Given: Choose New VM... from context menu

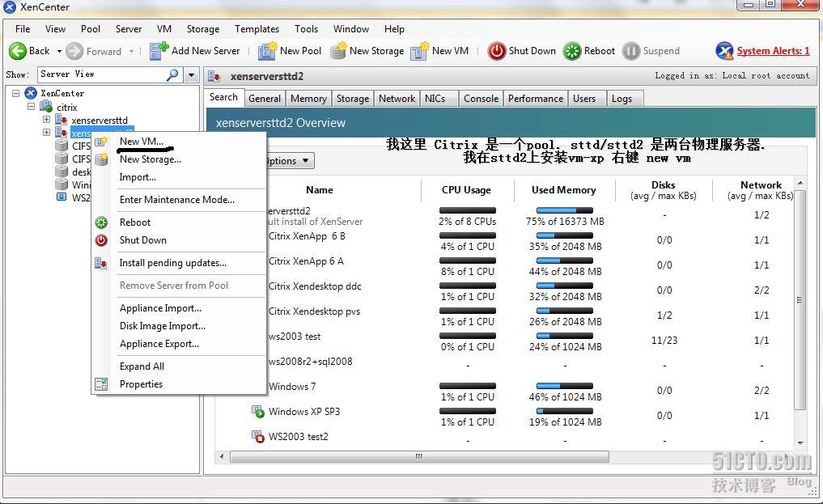Looking at the screenshot, I should pos(141,142).
